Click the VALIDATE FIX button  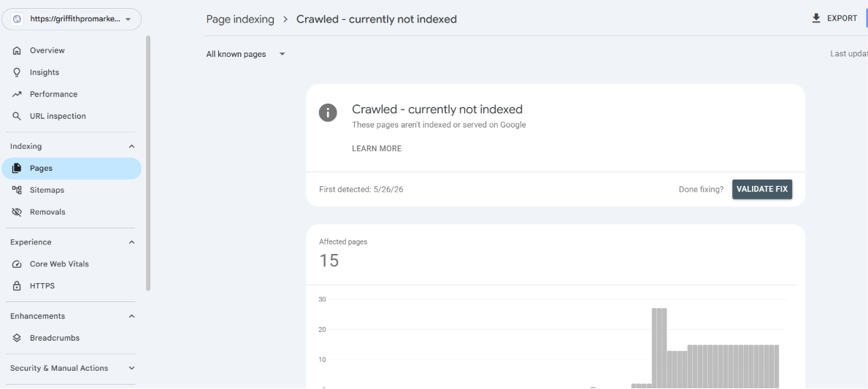click(x=762, y=189)
